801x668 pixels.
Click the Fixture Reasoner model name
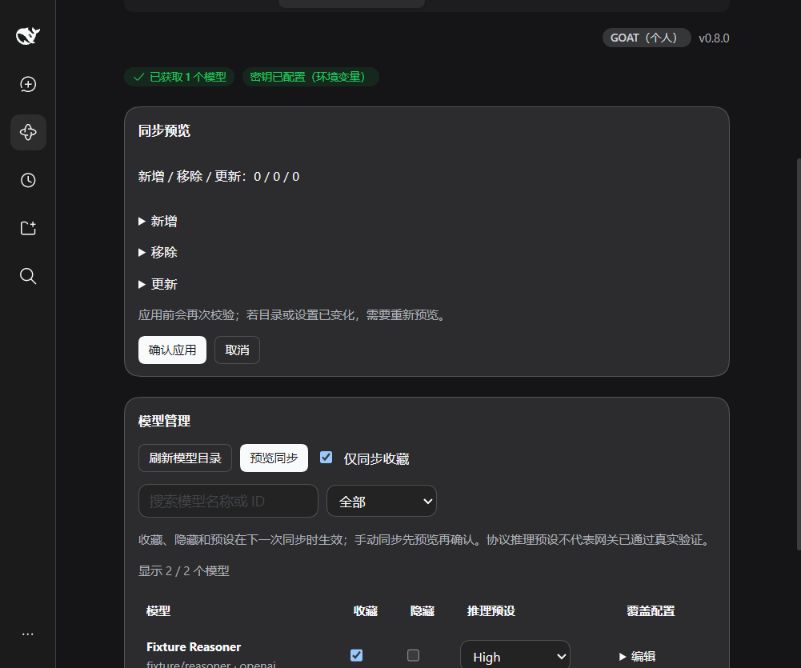pos(194,647)
